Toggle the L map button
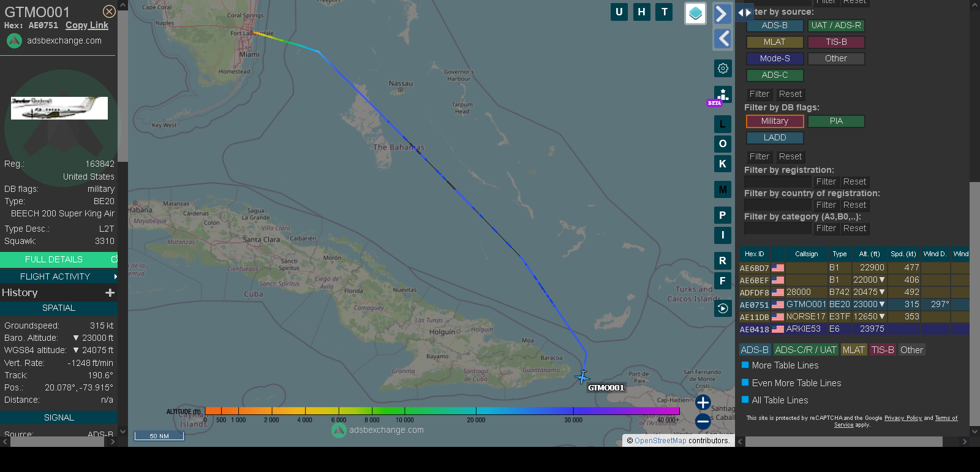This screenshot has width=980, height=472. (723, 124)
